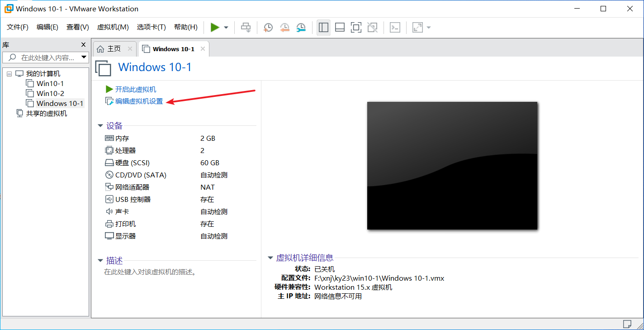Open the 处理器 processor device entry
The image size is (644, 330).
click(125, 151)
